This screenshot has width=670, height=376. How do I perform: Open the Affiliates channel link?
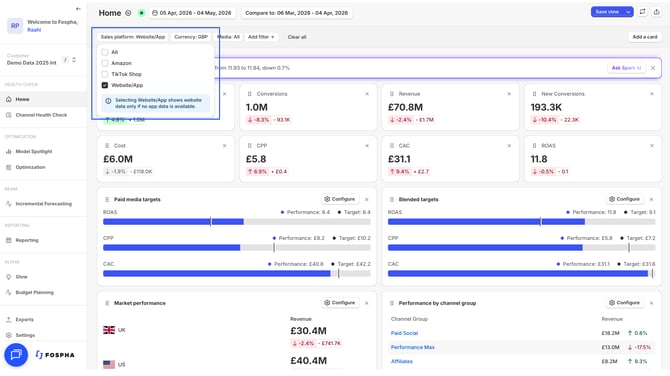click(x=402, y=361)
